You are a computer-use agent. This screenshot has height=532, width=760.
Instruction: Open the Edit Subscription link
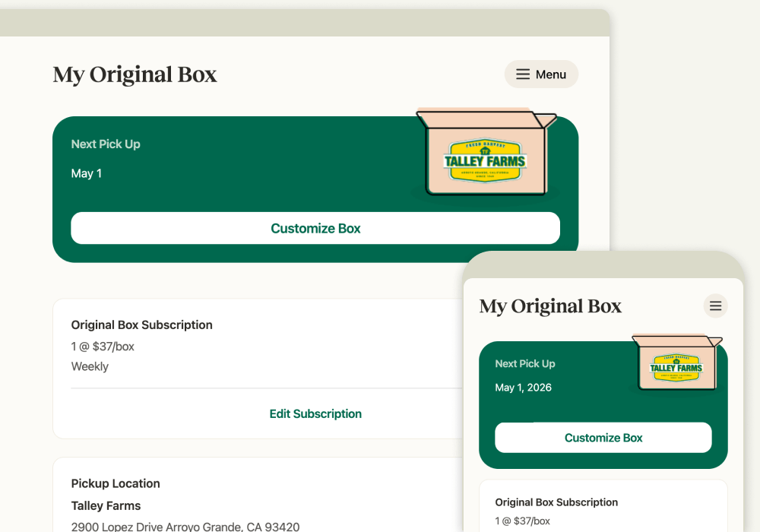[x=315, y=413]
